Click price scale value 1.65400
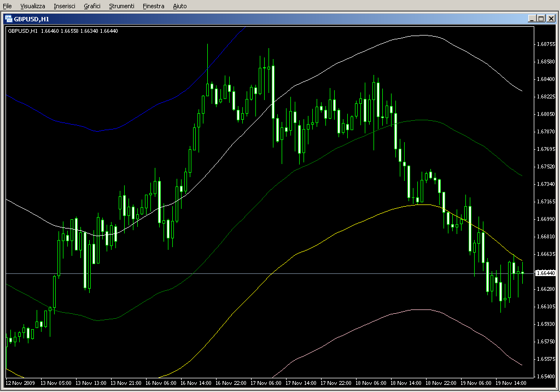This screenshot has height=392, width=560. tap(546, 377)
